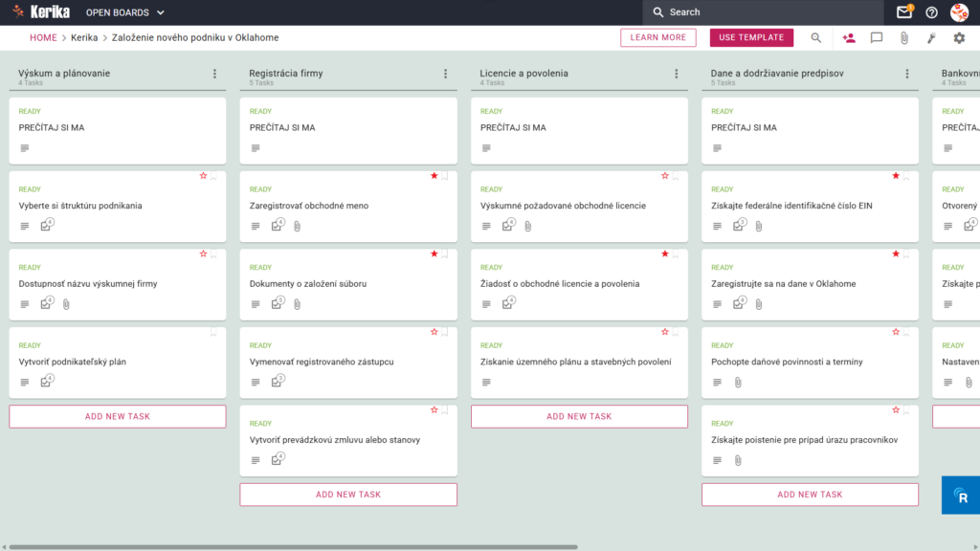Viewport: 980px width, 551px height.
Task: Open attachment icon on Dokumenty o založení súboru
Action: tap(297, 304)
